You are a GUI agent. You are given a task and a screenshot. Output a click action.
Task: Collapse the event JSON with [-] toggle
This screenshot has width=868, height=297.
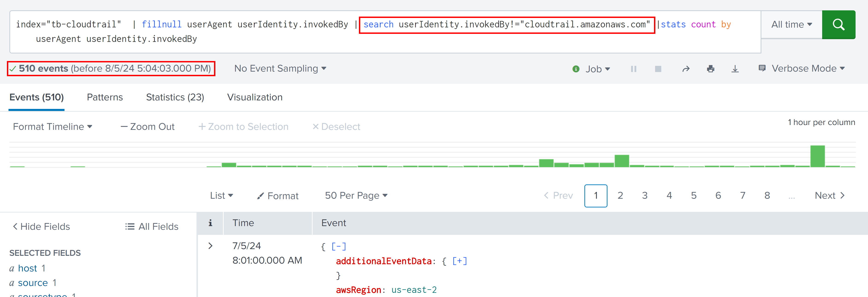point(338,247)
